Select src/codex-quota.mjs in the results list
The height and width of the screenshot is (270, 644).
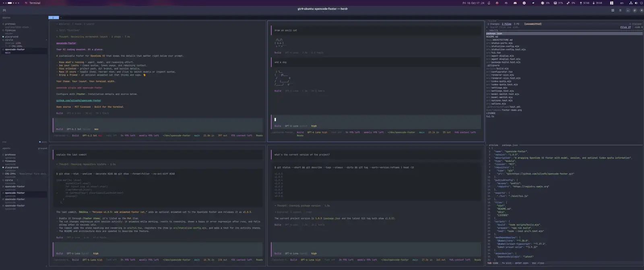point(500,82)
